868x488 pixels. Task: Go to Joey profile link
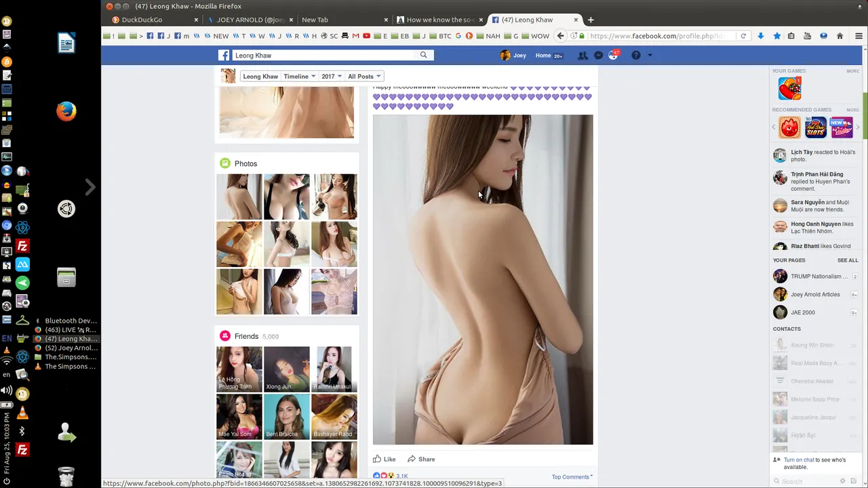pos(513,56)
